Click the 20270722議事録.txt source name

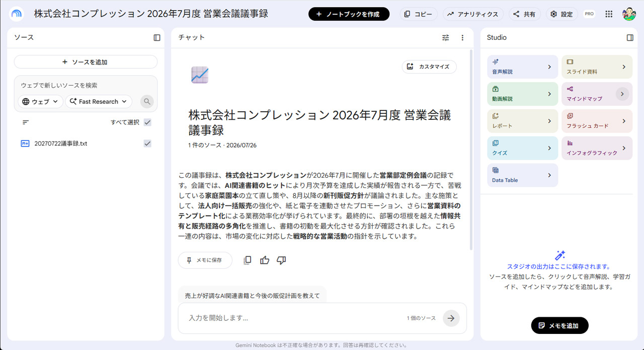pos(60,144)
